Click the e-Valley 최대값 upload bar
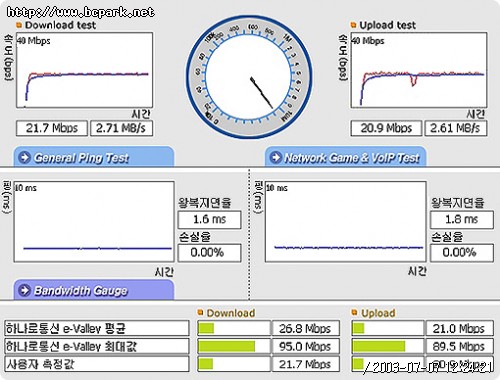 coord(388,346)
